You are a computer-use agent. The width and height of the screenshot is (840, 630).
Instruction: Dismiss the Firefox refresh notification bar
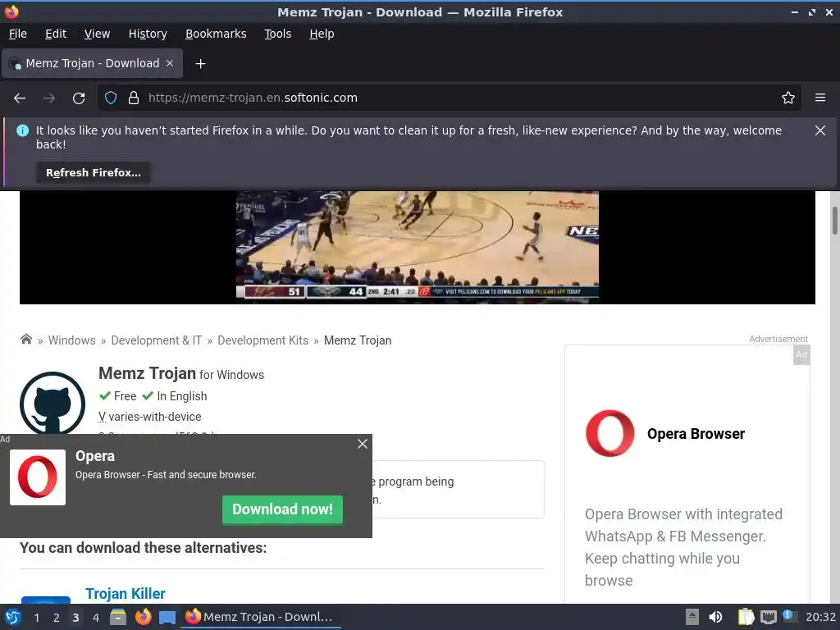pos(820,130)
